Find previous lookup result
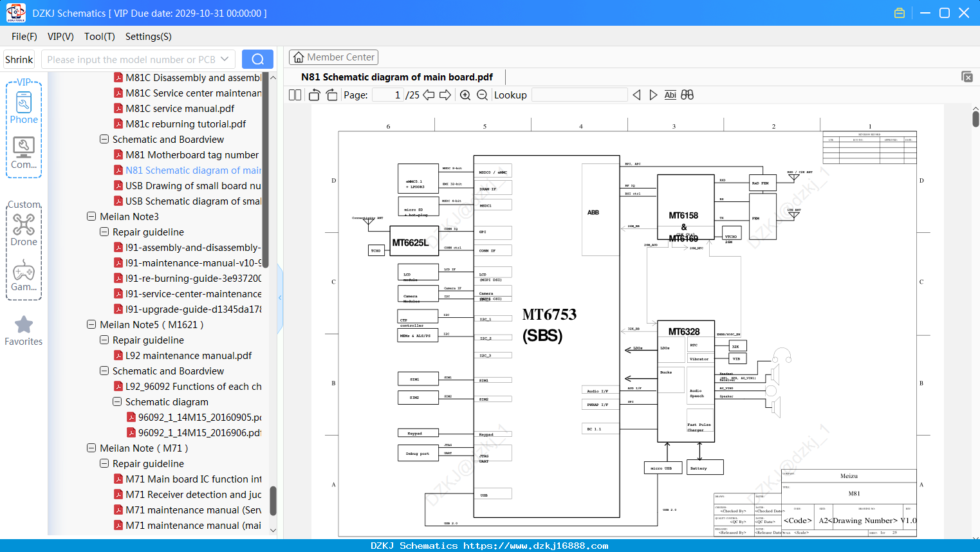The image size is (980, 552). (x=636, y=95)
